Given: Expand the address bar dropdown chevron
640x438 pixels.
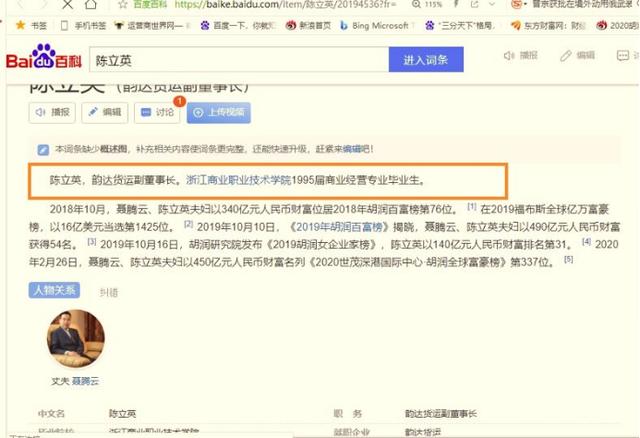Looking at the screenshot, I should click(x=492, y=4).
